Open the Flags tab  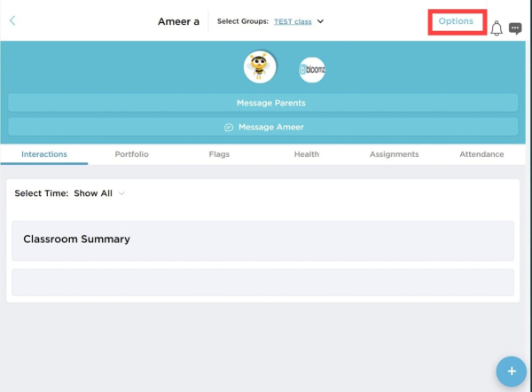click(x=219, y=154)
